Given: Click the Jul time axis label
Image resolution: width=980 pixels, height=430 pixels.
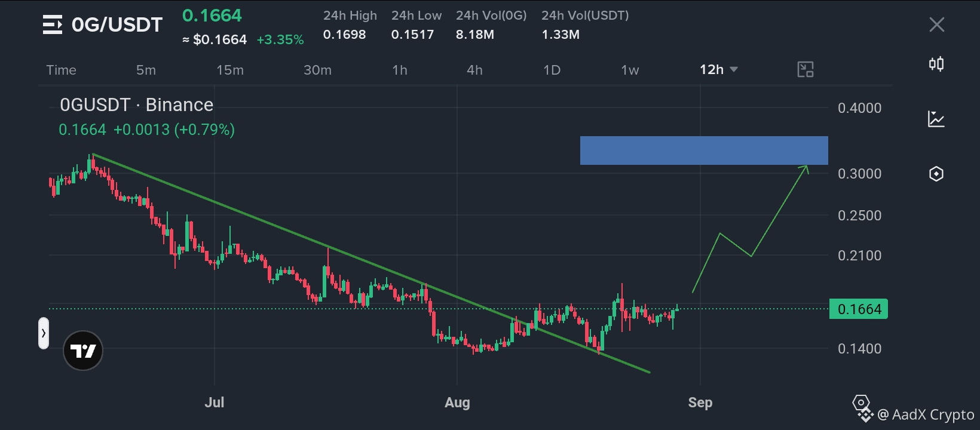Looking at the screenshot, I should 215,403.
